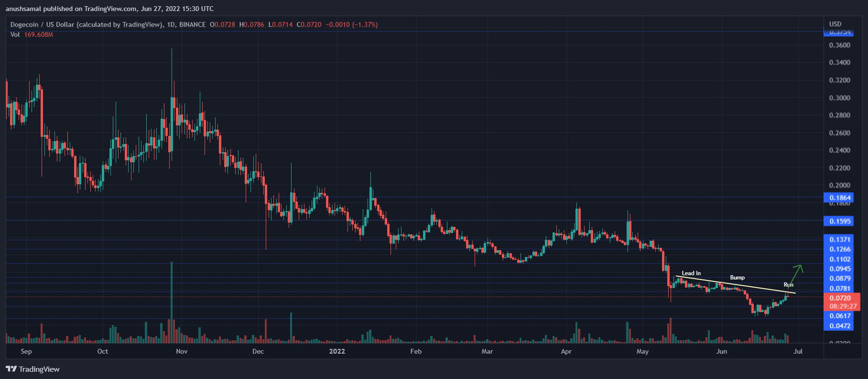Screen dimensions: 868x379
Task: Click the 2022 label on the time axis
Action: tap(337, 351)
